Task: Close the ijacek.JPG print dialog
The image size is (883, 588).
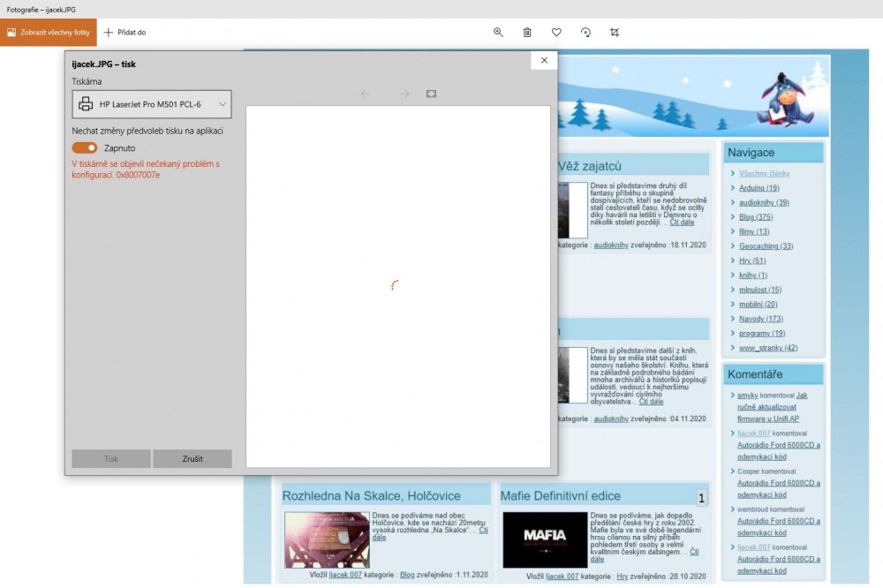Action: 544,61
